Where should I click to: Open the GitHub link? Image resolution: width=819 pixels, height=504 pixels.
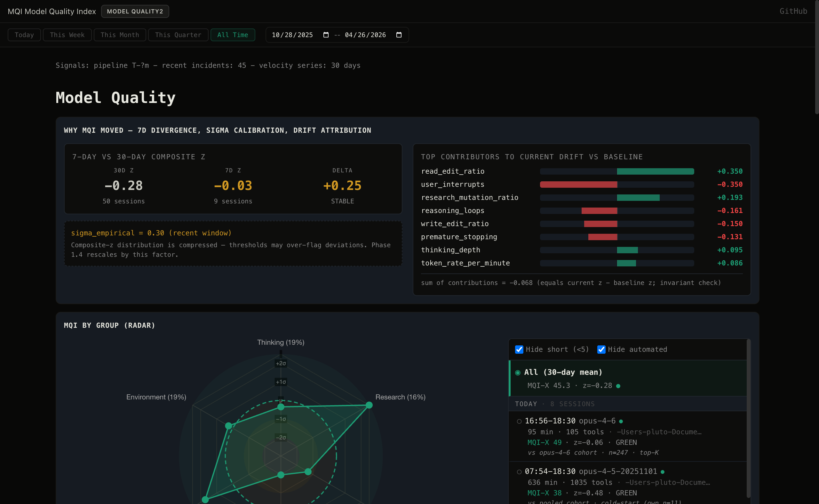point(793,11)
